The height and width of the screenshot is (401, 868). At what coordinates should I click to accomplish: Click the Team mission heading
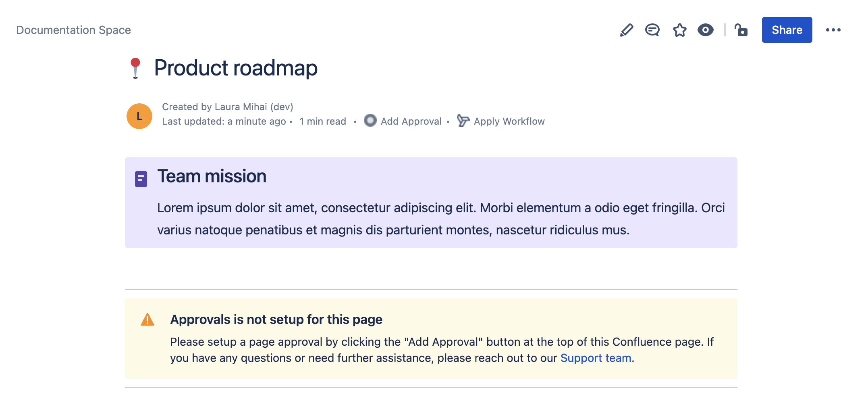tap(212, 176)
